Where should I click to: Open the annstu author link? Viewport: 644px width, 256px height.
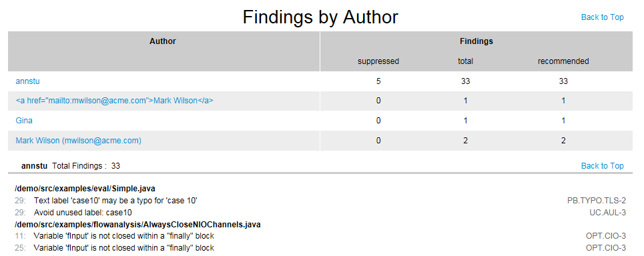[27, 81]
